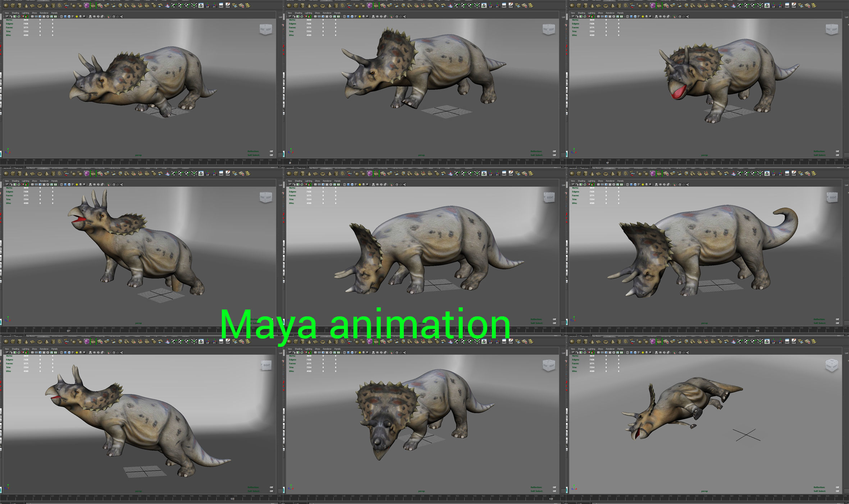This screenshot has width=849, height=504.
Task: Toggle textured display in middle-right panel toolbar
Action: click(x=639, y=184)
